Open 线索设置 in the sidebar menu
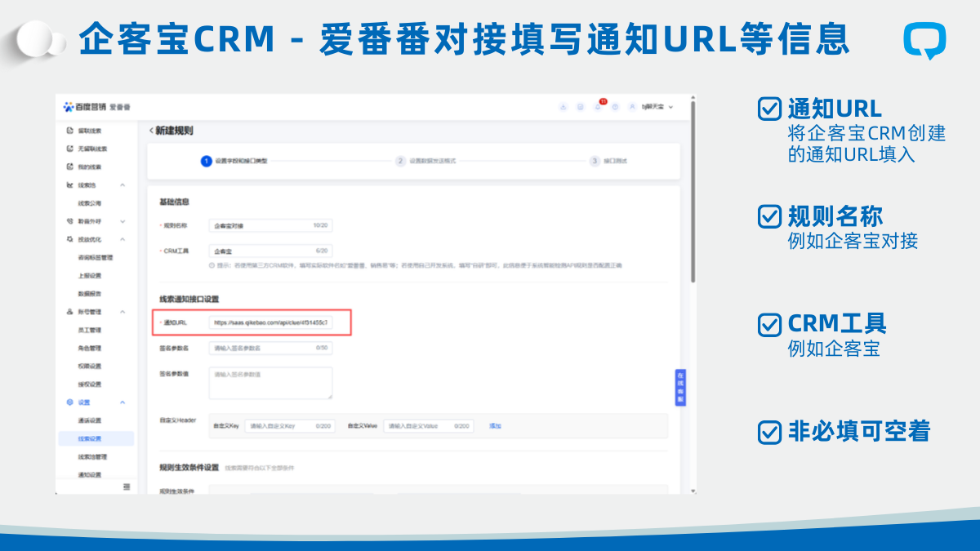The image size is (980, 551). (x=90, y=438)
